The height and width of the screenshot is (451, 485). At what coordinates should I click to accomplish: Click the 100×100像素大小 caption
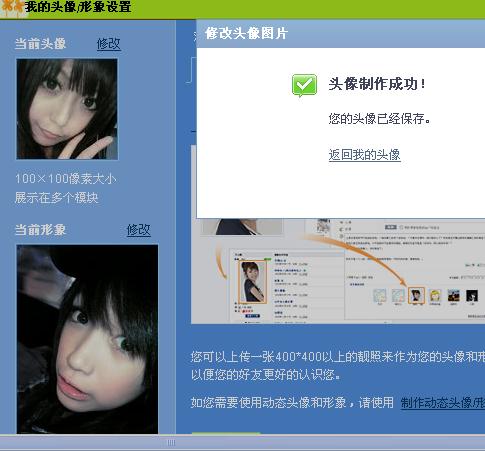(66, 179)
